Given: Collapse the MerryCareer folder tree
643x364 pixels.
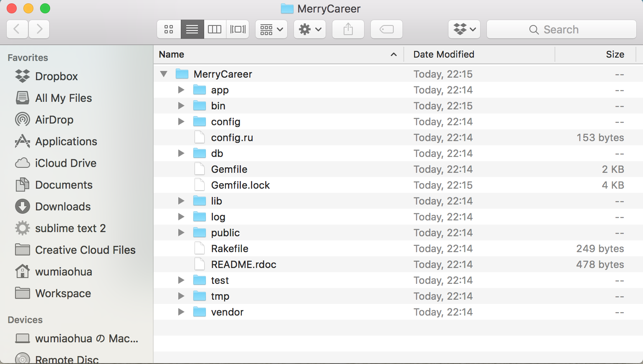Looking at the screenshot, I should (164, 74).
